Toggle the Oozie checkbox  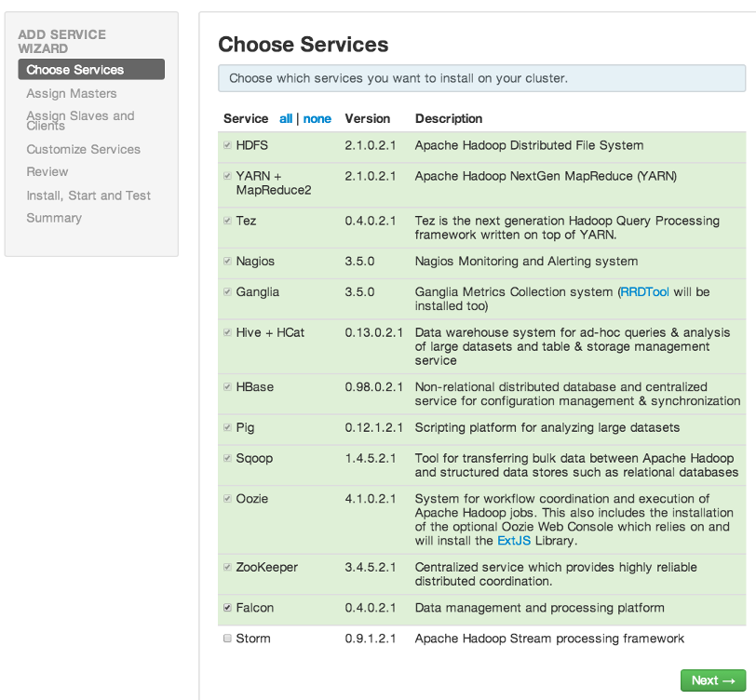(227, 499)
